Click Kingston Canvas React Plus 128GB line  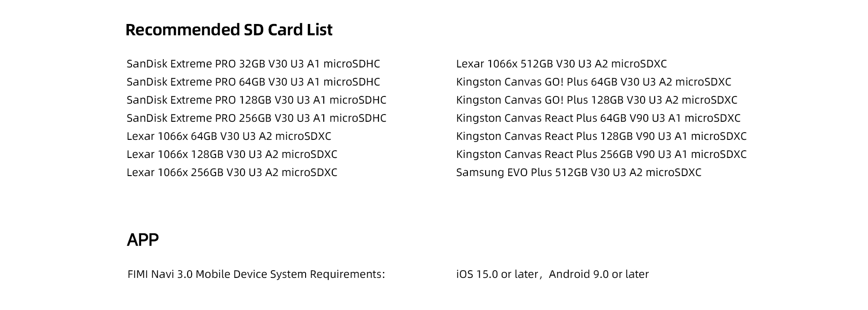(601, 136)
